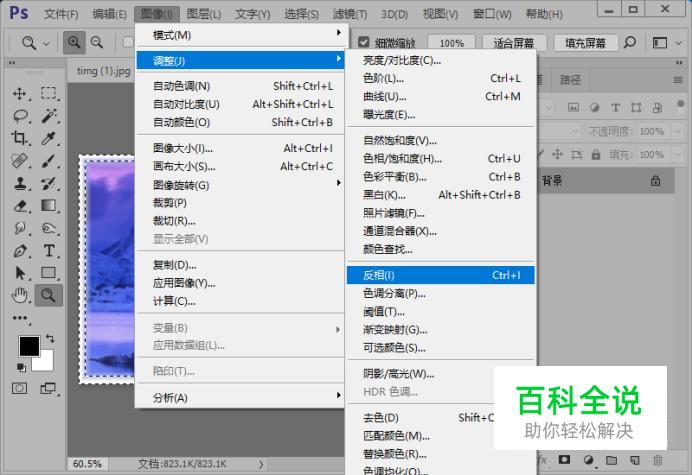
Task: Select the Magic Wand tool
Action: coord(49,116)
